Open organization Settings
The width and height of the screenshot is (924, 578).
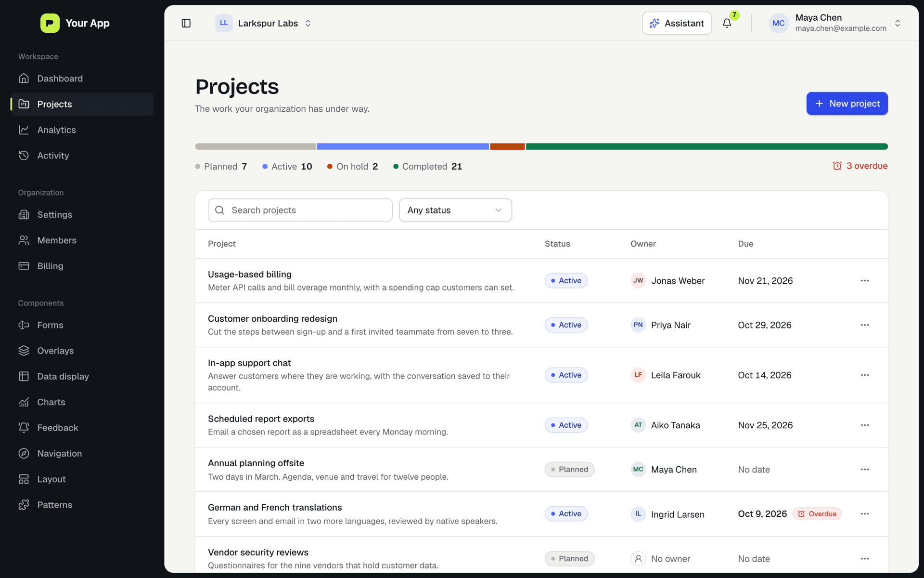tap(82, 215)
